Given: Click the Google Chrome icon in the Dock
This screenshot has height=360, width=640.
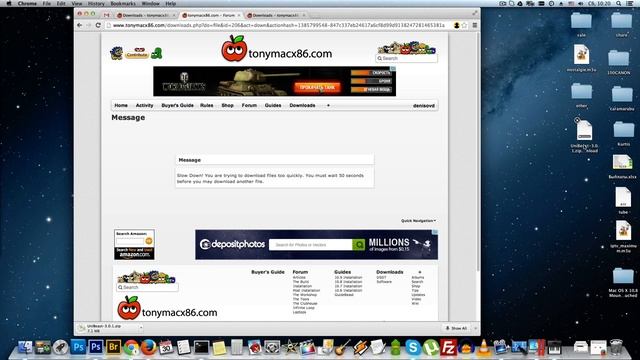Looking at the screenshot, I should tap(131, 347).
